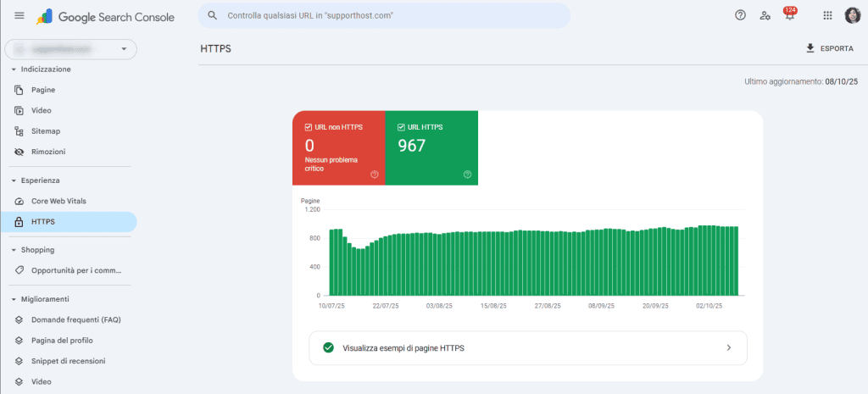Viewport: 868px width, 394px height.
Task: Open the Google apps grid
Action: [x=827, y=15]
